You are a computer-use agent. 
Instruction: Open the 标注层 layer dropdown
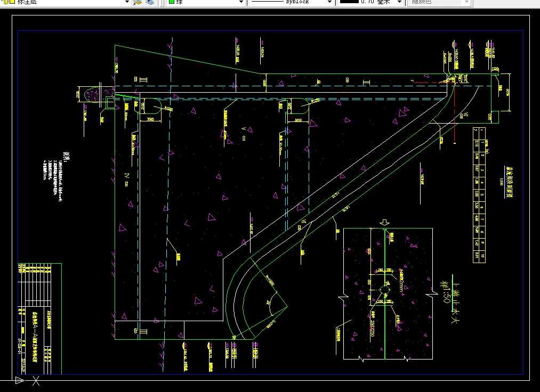127,2
